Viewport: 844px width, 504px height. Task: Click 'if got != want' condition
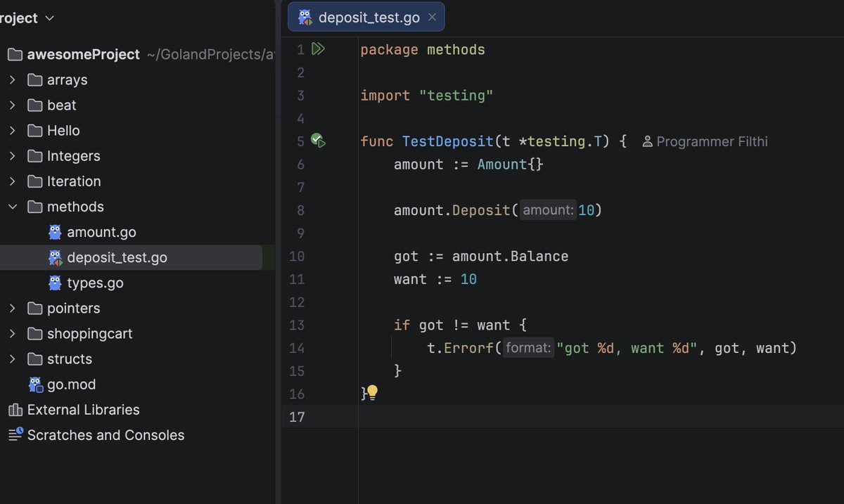452,325
